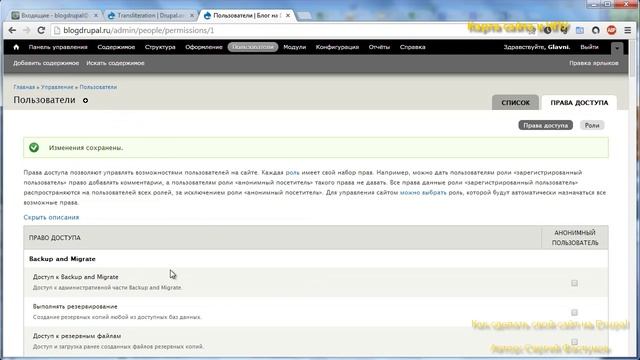Click Искать содержимое shortcut
Screen dimensions: 640x360
[x=115, y=63]
